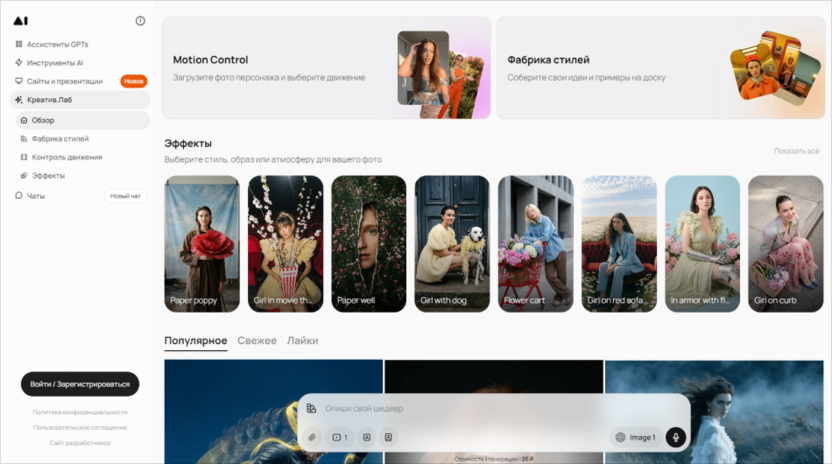
Task: Open Контроль движения in the sidebar
Action: point(67,157)
